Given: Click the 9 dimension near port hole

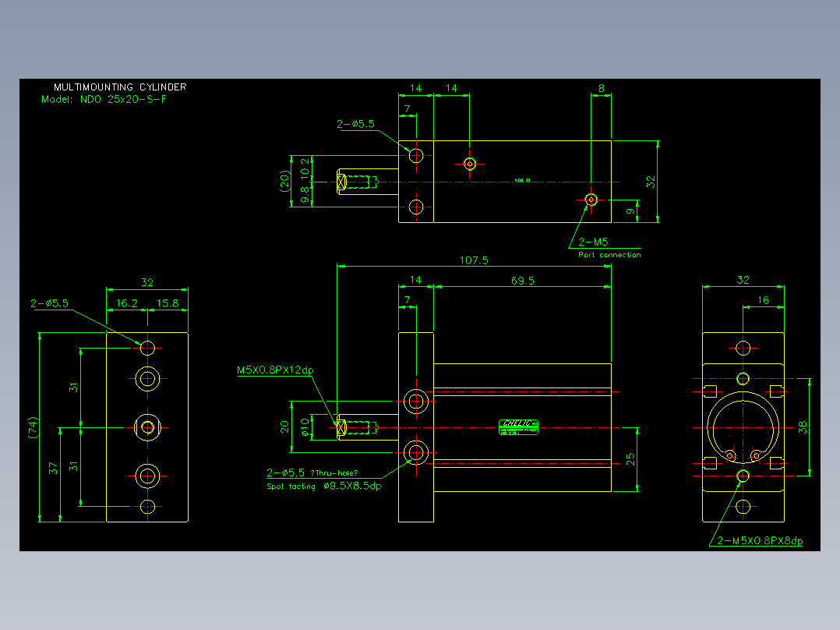Looking at the screenshot, I should (630, 211).
